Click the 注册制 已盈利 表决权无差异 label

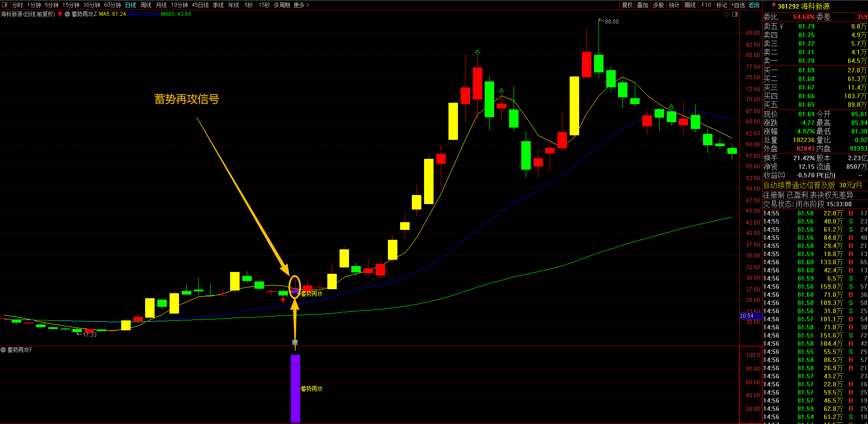(808, 195)
